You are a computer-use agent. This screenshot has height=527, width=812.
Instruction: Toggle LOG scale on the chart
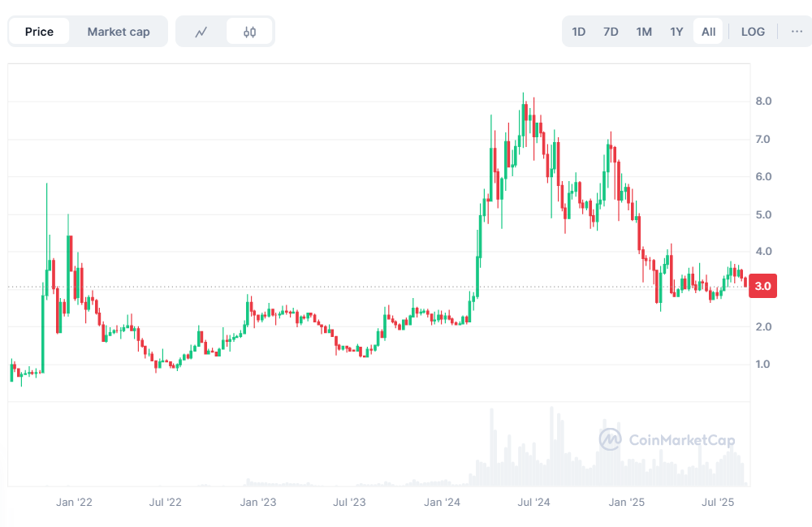[753, 32]
